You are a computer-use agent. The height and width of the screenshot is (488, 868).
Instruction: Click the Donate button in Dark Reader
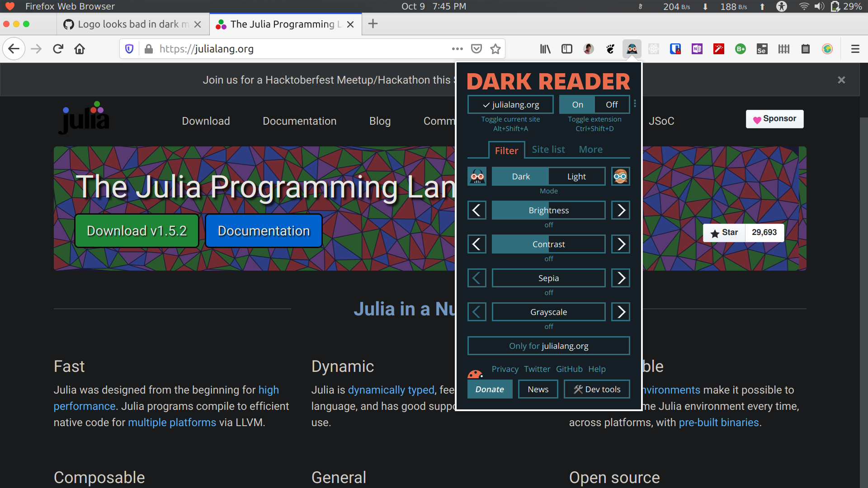[490, 389]
